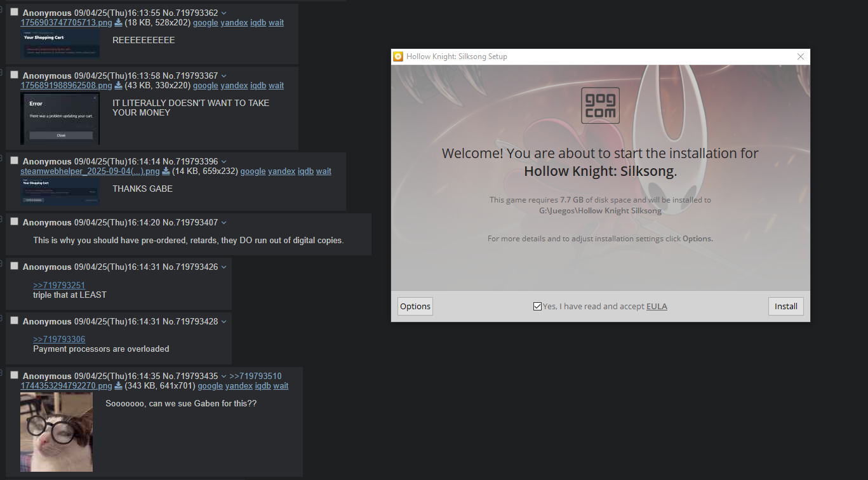Open the post menu arrow next to No.719793435
This screenshot has height=480, width=868.
224,377
